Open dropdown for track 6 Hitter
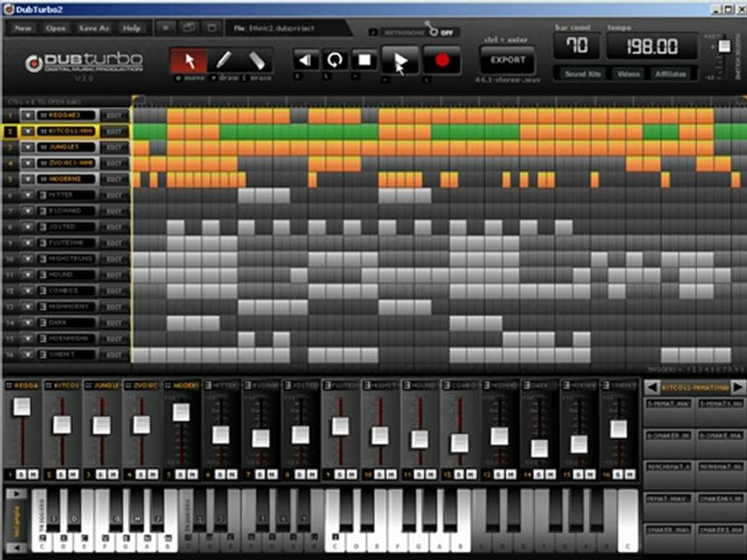747x560 pixels. pos(28,195)
